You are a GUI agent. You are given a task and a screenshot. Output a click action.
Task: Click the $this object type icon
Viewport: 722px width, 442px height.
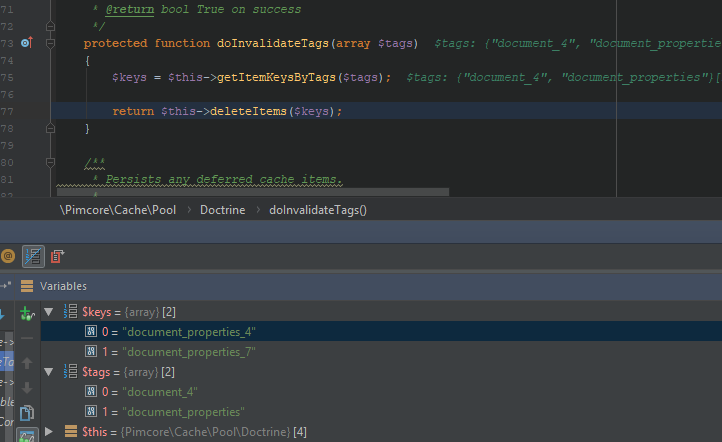click(x=71, y=431)
